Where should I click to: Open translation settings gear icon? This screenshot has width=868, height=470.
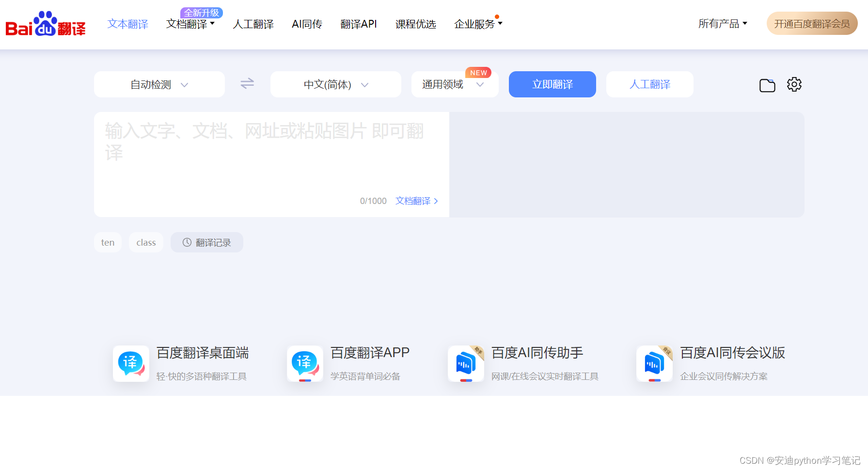click(794, 84)
